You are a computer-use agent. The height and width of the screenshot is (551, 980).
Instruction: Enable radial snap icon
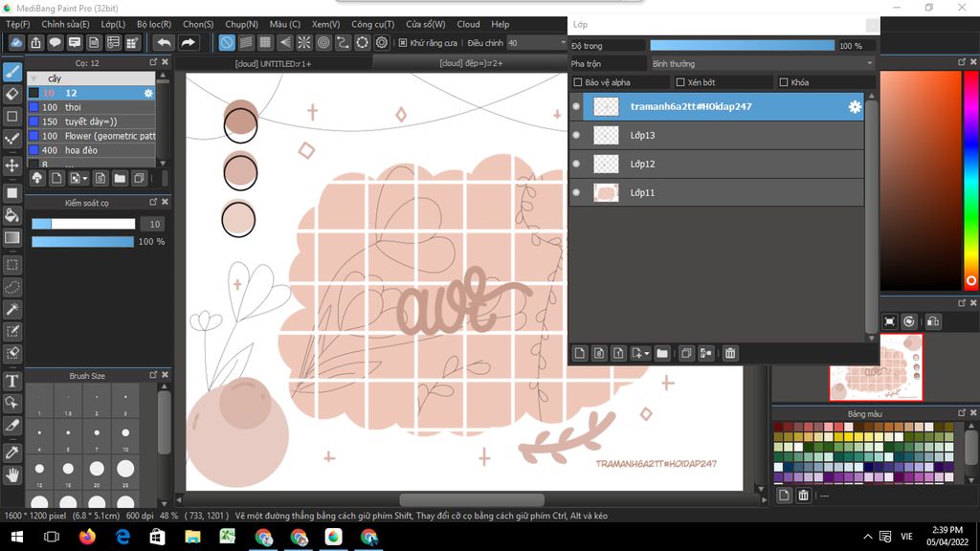click(303, 42)
